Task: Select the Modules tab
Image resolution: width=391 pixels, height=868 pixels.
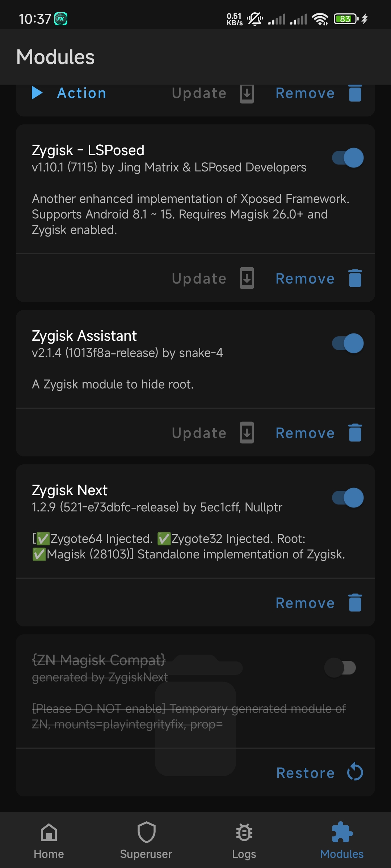Action: point(342,841)
